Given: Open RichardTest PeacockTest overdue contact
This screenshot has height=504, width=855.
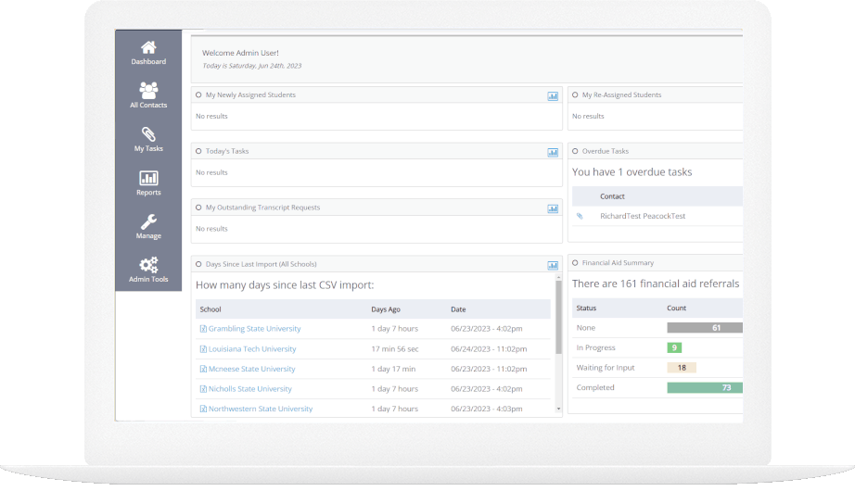Looking at the screenshot, I should (x=643, y=216).
